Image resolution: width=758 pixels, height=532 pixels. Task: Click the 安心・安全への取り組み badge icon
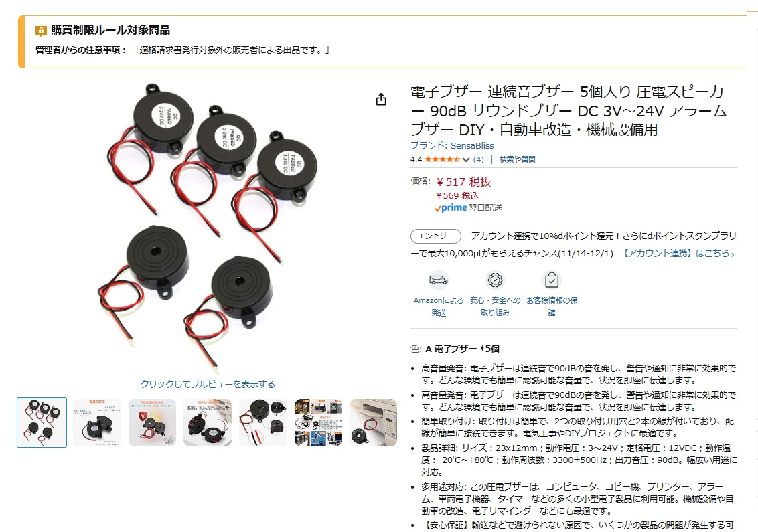coord(495,280)
